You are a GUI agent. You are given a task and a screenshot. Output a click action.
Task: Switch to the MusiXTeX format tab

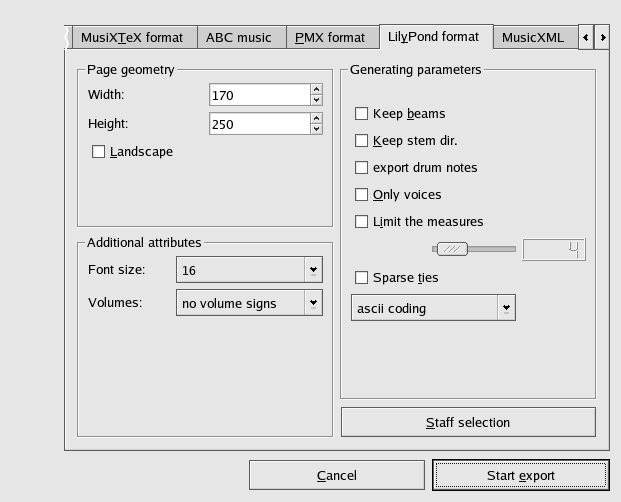(x=131, y=38)
